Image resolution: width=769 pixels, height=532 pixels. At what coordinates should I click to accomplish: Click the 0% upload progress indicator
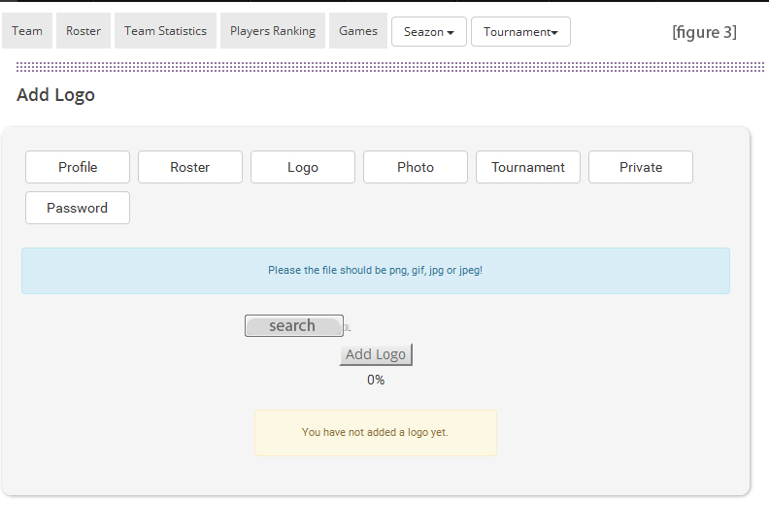(376, 381)
